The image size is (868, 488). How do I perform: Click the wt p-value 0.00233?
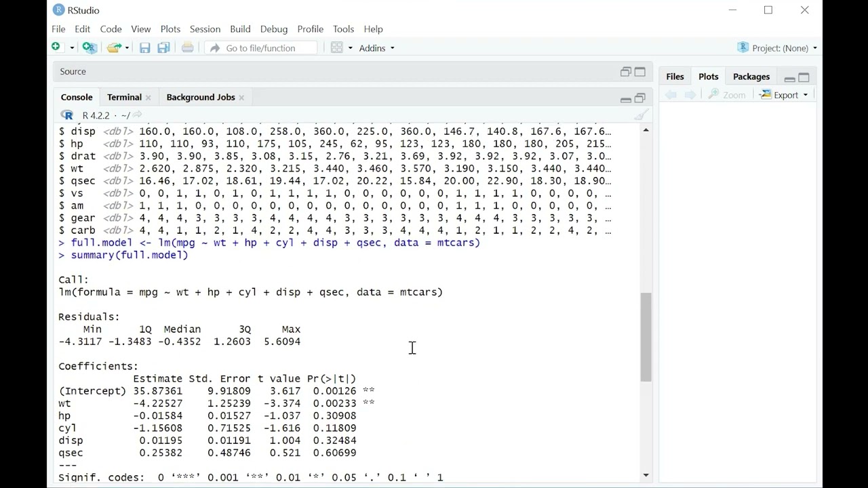tap(334, 403)
